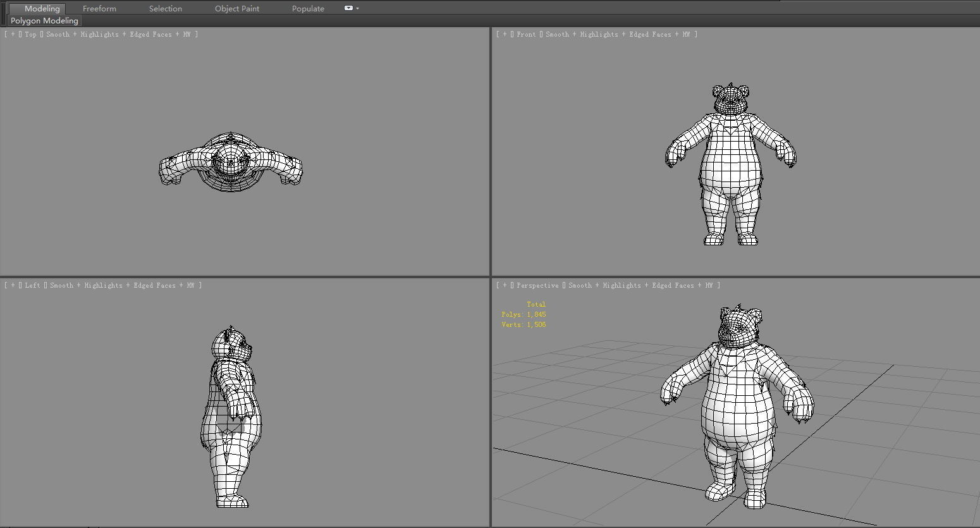Open the Front viewport plus general menu
The height and width of the screenshot is (528, 980).
[x=505, y=35]
